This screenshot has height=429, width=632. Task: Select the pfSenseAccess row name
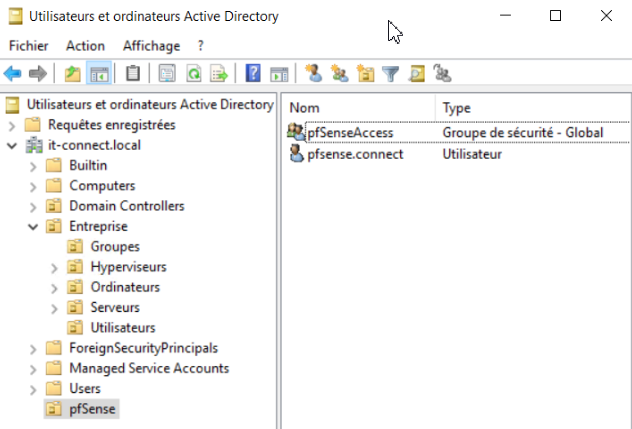tap(350, 133)
